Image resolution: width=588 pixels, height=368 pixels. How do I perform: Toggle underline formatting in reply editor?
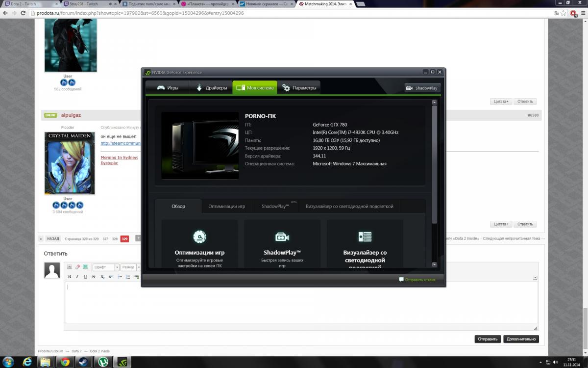[85, 277]
